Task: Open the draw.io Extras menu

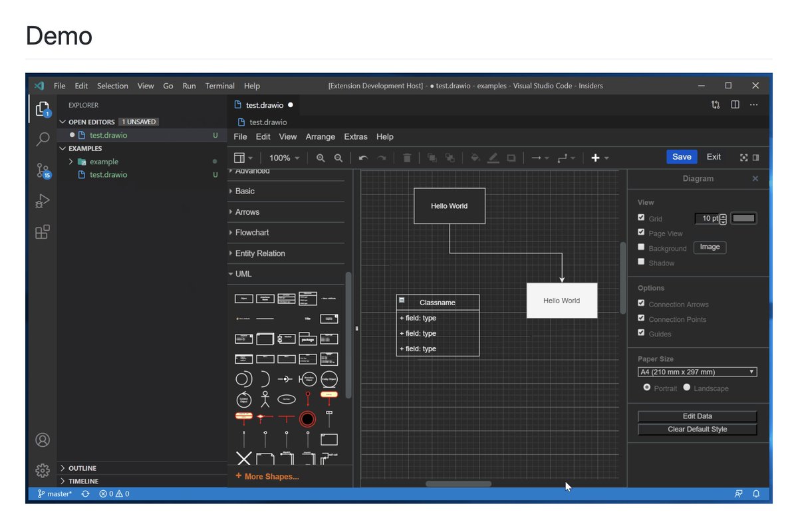Action: pos(356,136)
